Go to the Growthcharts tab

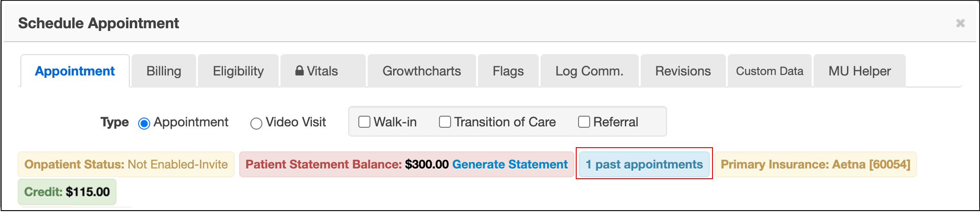(421, 71)
